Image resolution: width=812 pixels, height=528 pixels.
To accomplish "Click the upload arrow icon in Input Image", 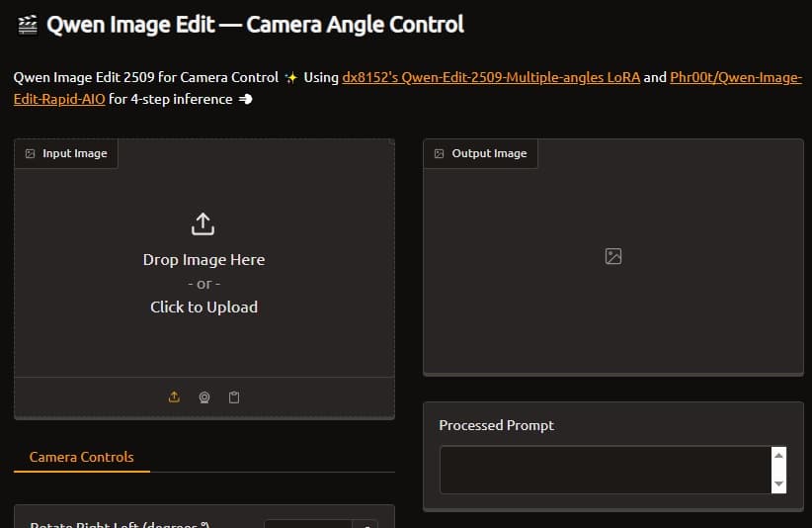I will click(x=203, y=224).
